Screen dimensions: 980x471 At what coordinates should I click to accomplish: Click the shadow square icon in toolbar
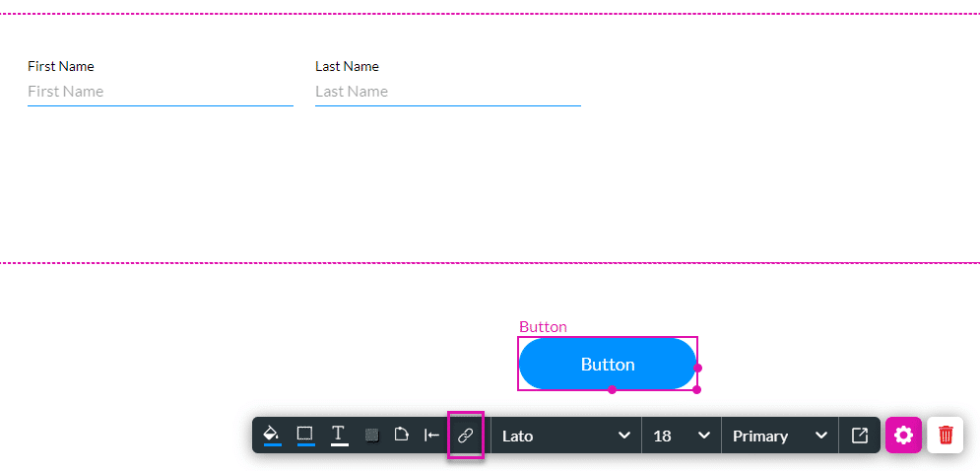[372, 436]
